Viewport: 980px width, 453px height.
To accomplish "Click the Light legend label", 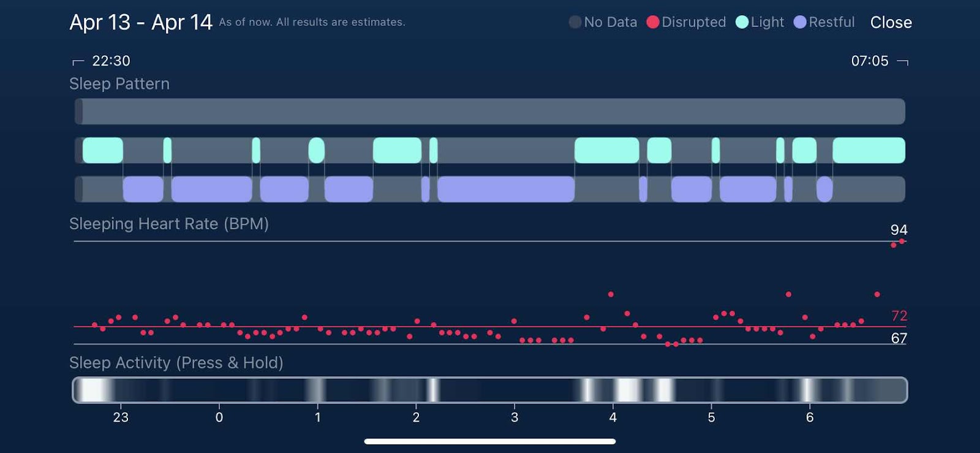I will (767, 22).
